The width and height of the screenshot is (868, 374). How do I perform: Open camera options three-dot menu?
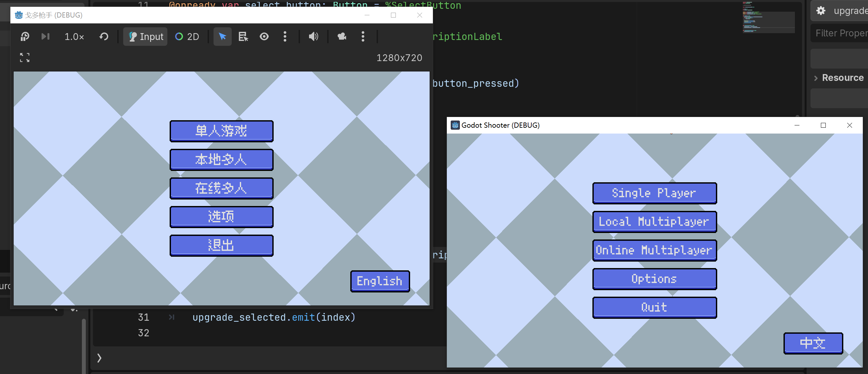[x=363, y=36]
